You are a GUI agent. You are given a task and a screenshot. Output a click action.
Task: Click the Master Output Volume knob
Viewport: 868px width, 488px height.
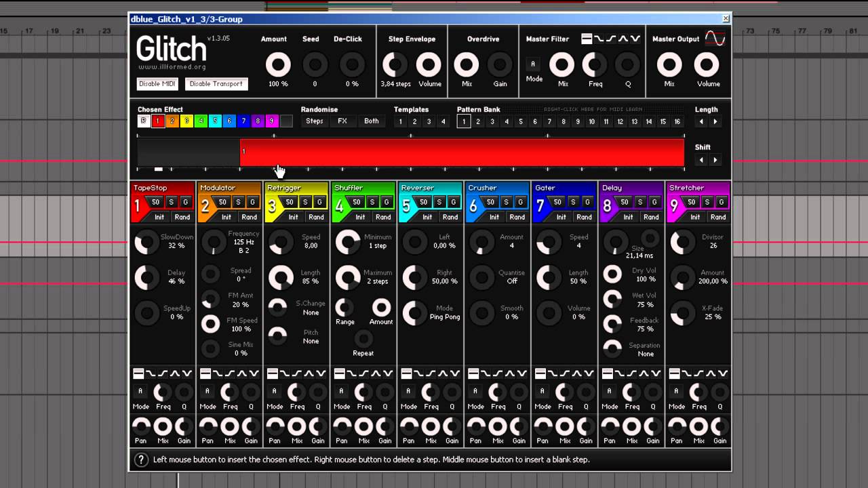pyautogui.click(x=707, y=65)
